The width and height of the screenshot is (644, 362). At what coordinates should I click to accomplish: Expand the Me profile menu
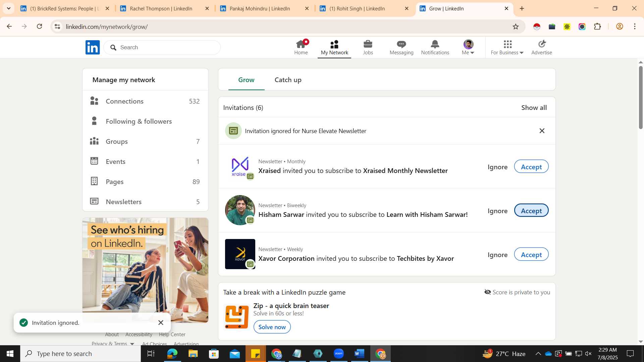coord(468,47)
